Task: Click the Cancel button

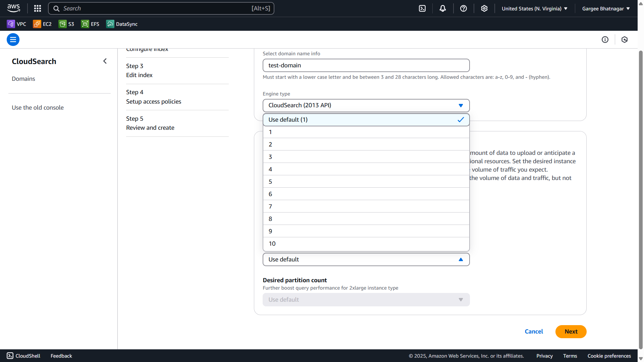Action: 534,331
